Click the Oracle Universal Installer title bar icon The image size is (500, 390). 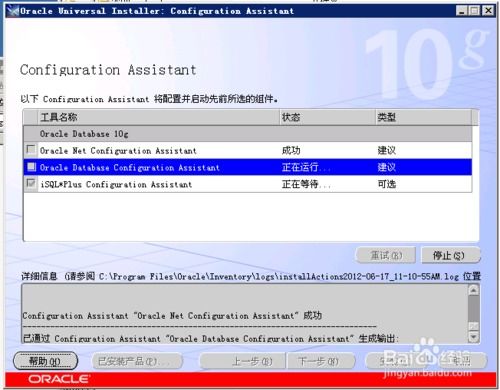click(x=13, y=11)
